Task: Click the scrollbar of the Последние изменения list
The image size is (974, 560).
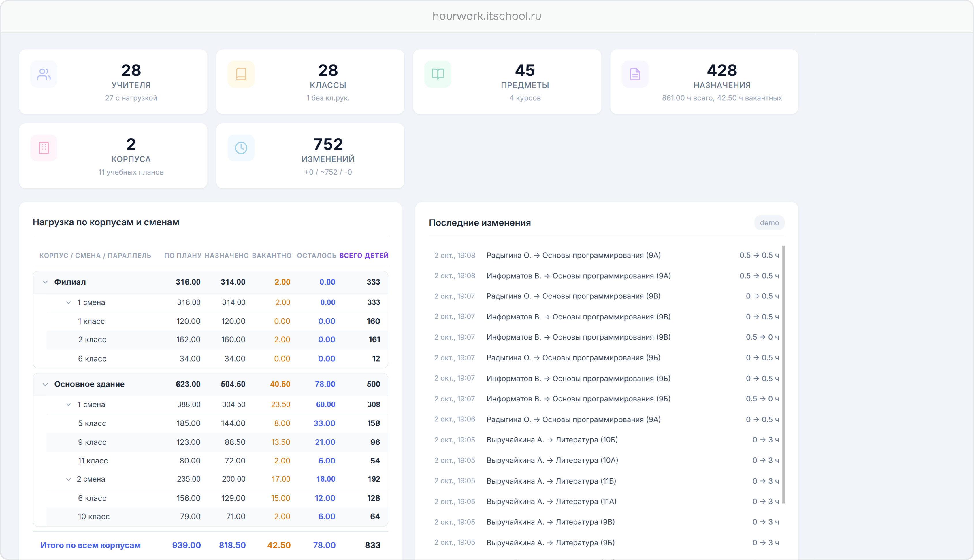Action: pyautogui.click(x=783, y=374)
